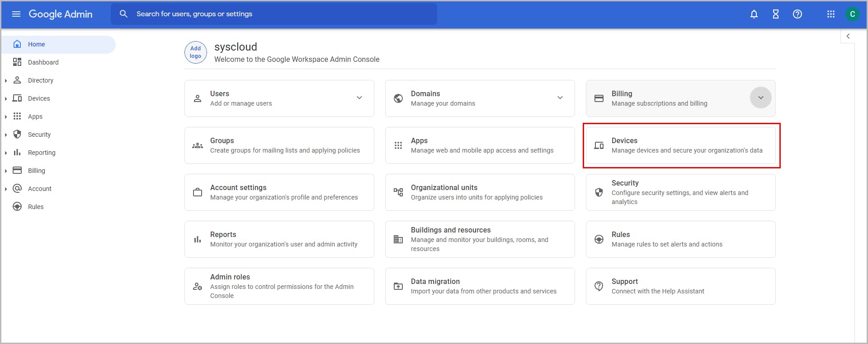
Task: Click the Organizational units hierarchy icon
Action: [x=398, y=192]
